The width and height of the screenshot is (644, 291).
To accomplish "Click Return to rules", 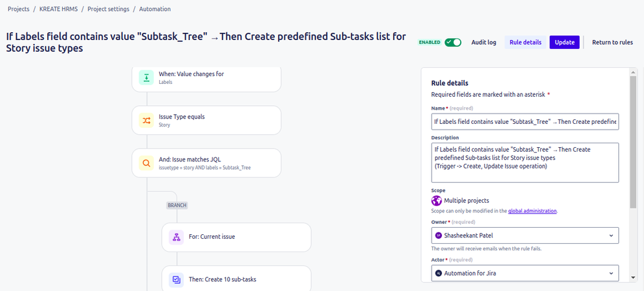I will [x=612, y=43].
